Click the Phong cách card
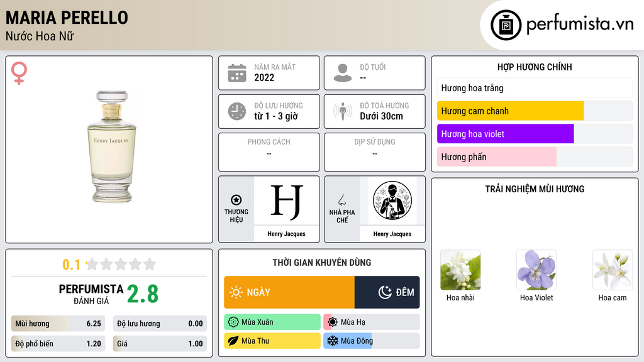 269,152
